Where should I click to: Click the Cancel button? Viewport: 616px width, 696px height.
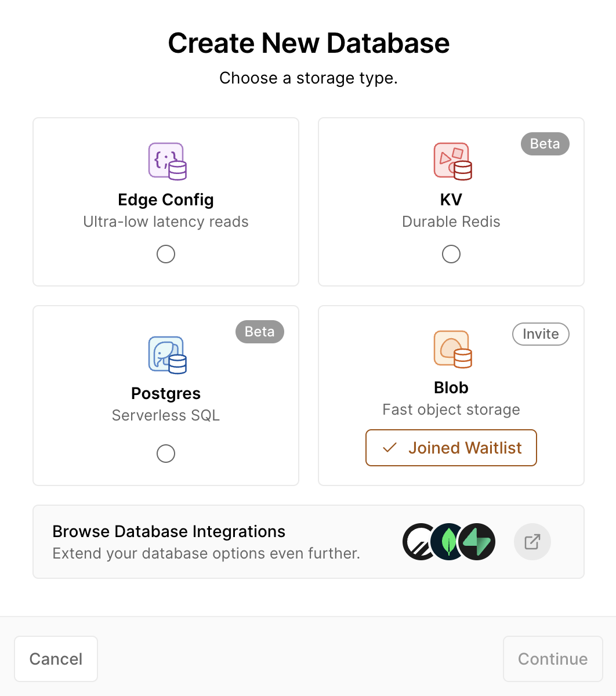click(x=56, y=659)
